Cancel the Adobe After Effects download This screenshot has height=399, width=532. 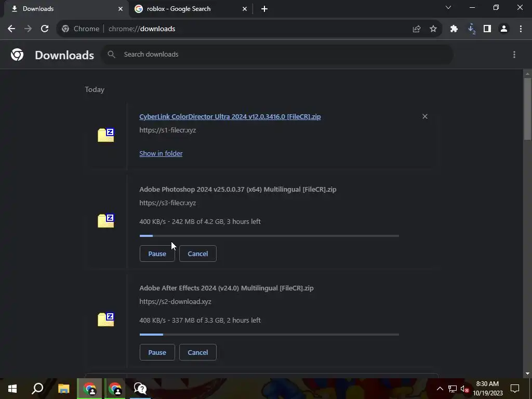coord(198,352)
